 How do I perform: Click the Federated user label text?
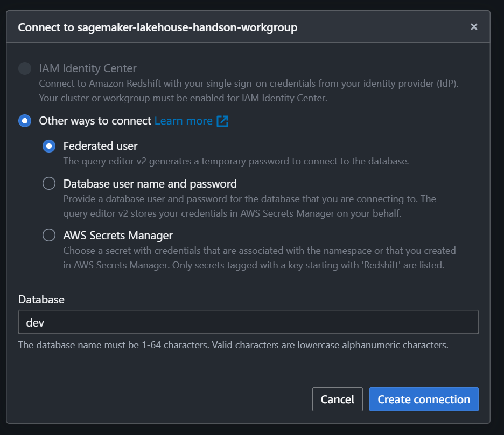(100, 146)
